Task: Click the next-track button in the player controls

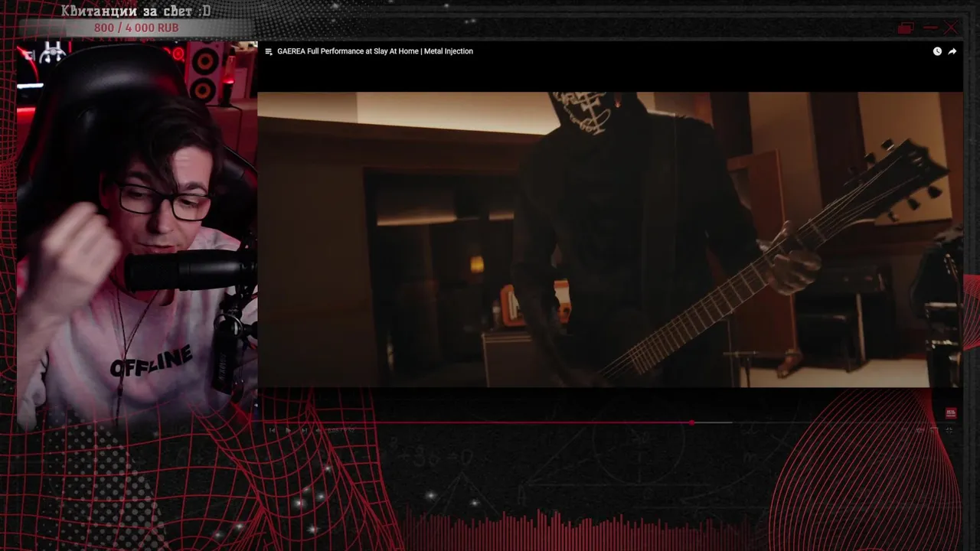Action: pyautogui.click(x=304, y=430)
